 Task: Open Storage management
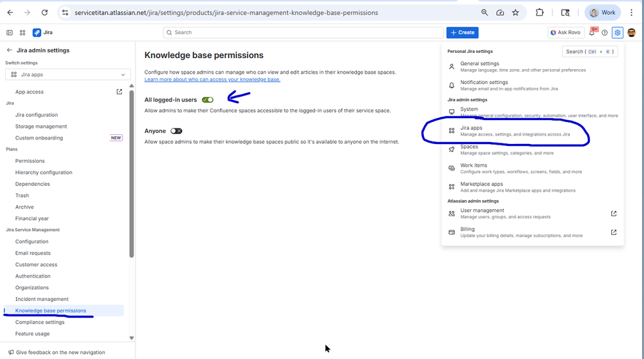pos(41,126)
